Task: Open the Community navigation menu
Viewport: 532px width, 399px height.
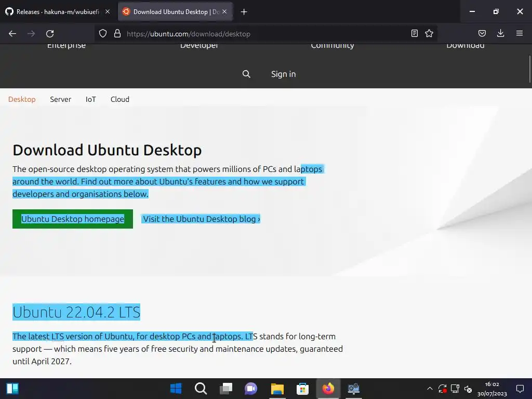Action: 332,46
